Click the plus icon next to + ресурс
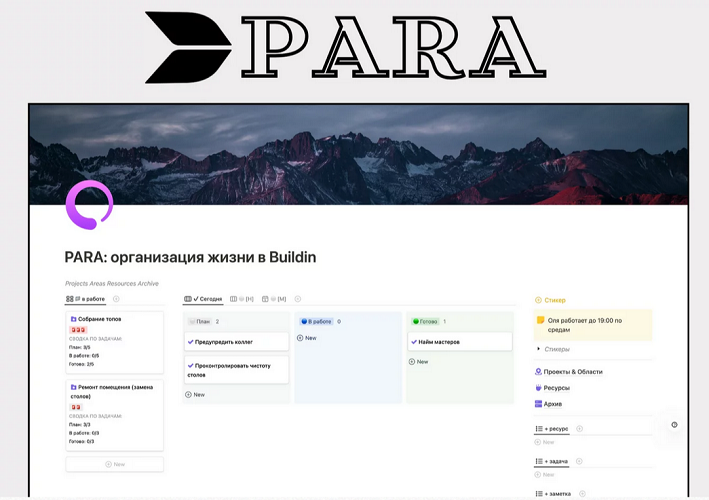 (579, 428)
